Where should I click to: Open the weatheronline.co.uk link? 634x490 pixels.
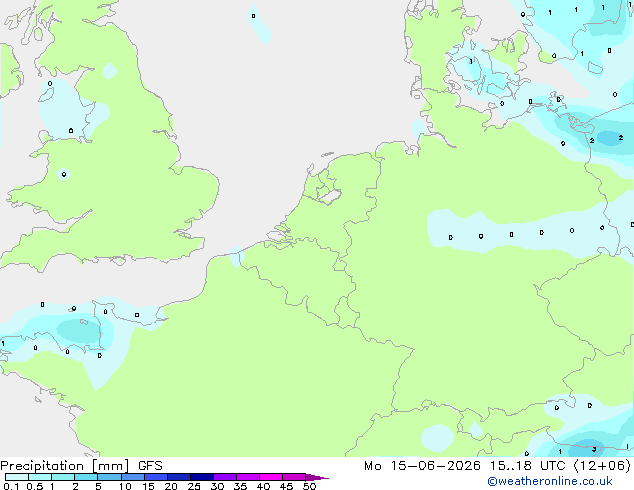[x=550, y=481]
